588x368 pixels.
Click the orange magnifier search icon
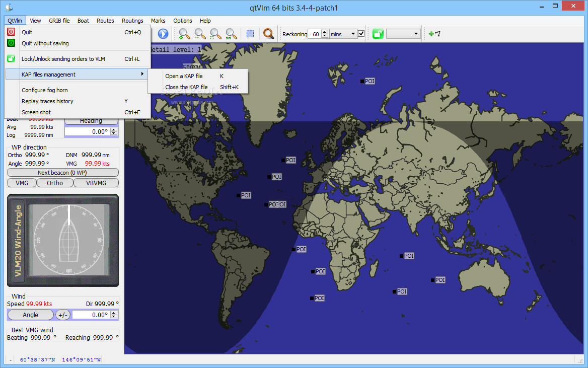click(268, 34)
